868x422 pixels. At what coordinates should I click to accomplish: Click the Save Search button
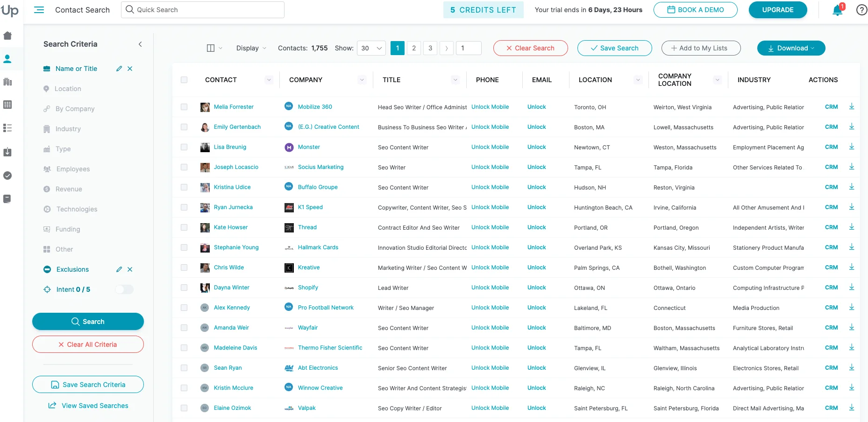point(615,48)
